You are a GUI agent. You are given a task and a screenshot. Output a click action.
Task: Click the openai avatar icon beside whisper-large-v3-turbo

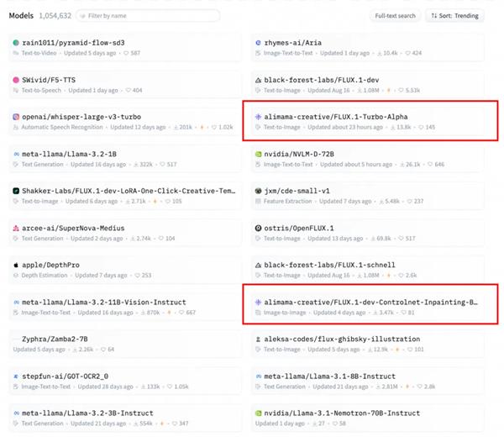click(16, 117)
